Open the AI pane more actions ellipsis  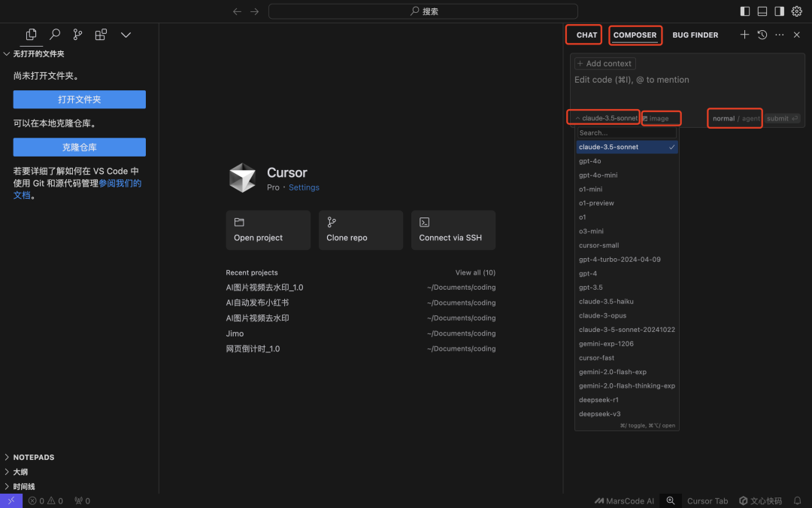coord(780,35)
